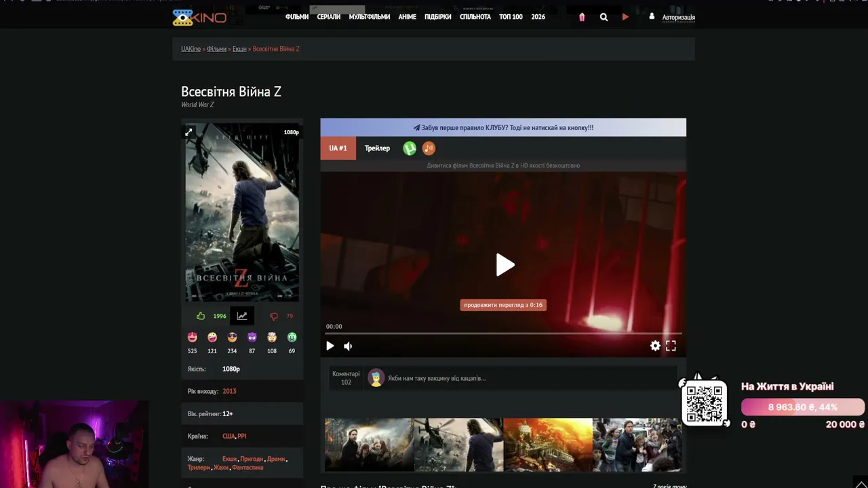React with the green sick emoji (69)

pos(292,337)
